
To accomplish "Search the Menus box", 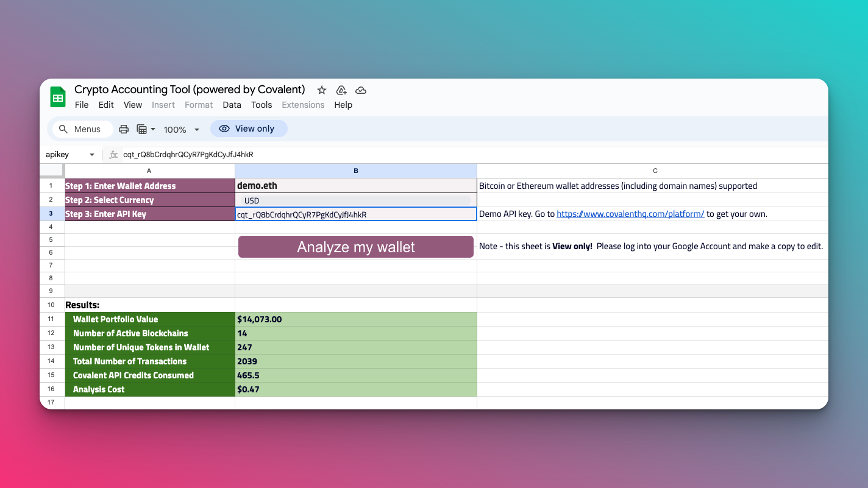I will click(x=83, y=129).
